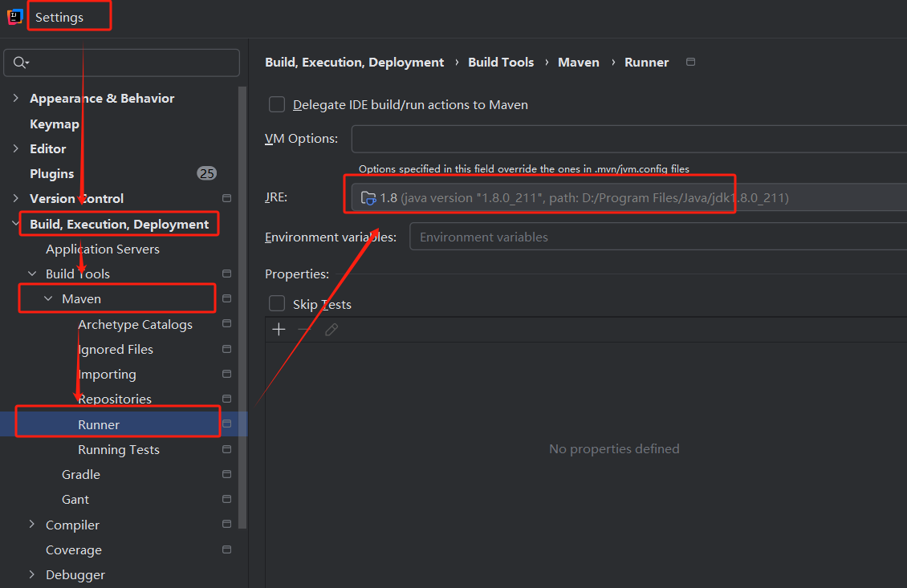The width and height of the screenshot is (907, 588).
Task: Click the Settings window title
Action: [59, 18]
